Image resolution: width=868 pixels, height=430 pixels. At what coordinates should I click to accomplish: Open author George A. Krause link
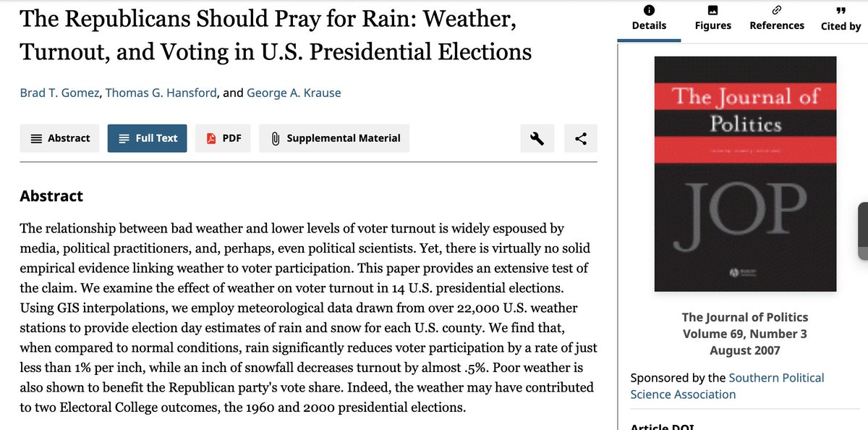(x=294, y=93)
